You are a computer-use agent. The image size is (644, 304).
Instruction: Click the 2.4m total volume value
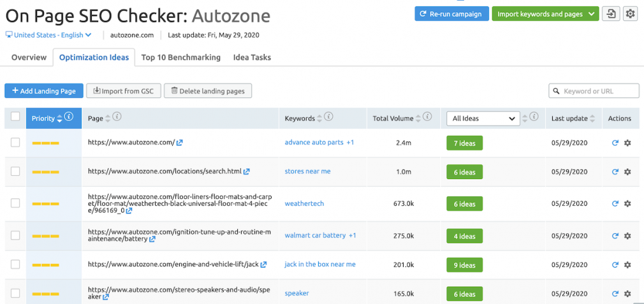403,143
